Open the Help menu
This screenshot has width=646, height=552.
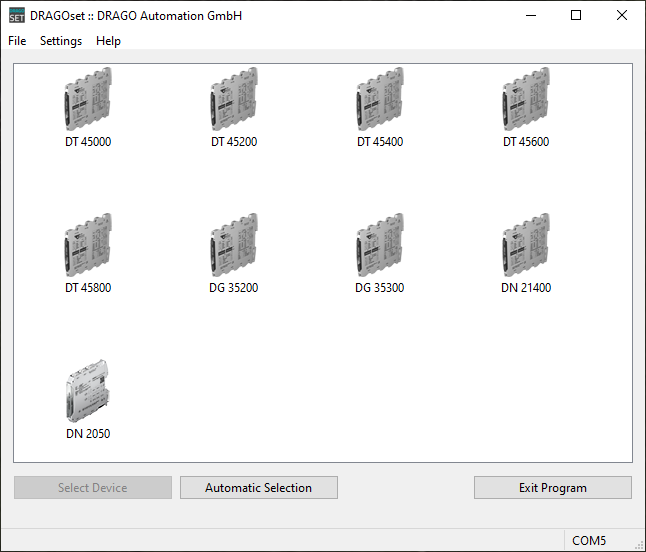(108, 41)
